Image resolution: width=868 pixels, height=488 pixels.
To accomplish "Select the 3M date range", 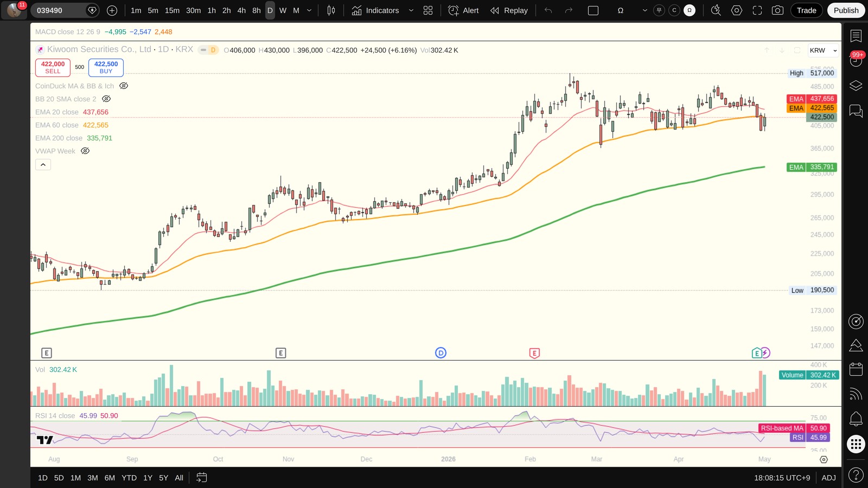I will 93,478.
